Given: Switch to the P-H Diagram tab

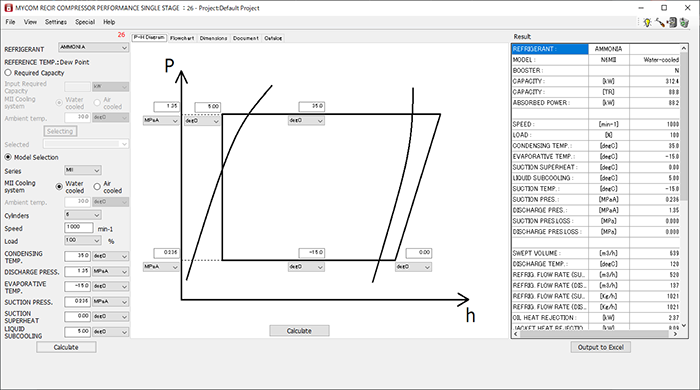Looking at the screenshot, I should (x=149, y=38).
